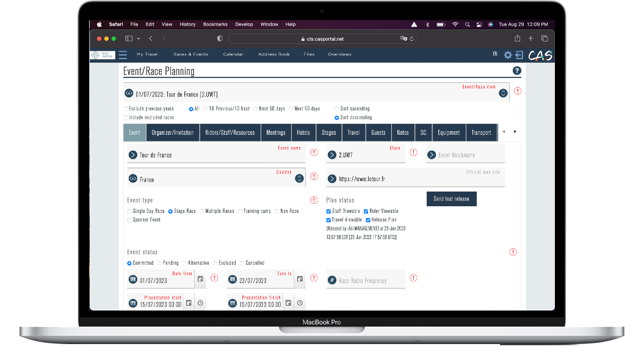Select the Next 30 days filter

[x=256, y=109]
